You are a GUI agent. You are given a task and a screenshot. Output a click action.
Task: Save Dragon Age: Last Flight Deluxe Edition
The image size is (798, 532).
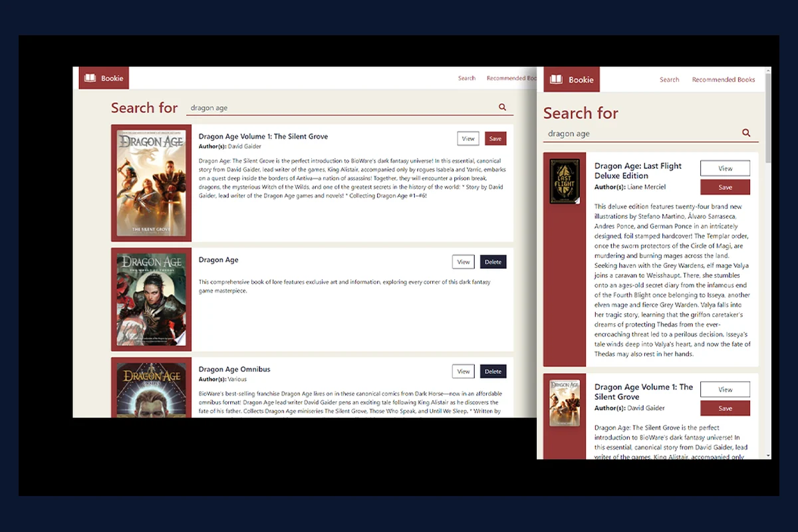725,187
